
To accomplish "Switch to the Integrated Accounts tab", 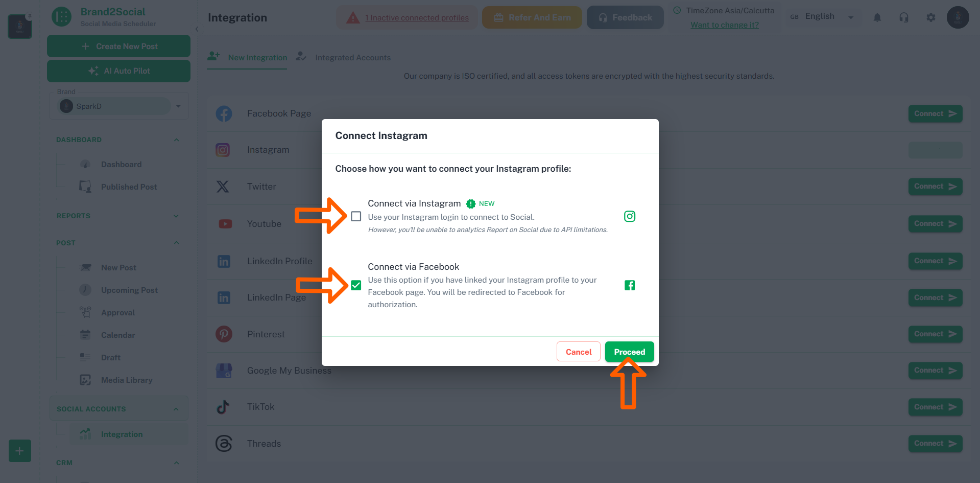I will [x=352, y=57].
